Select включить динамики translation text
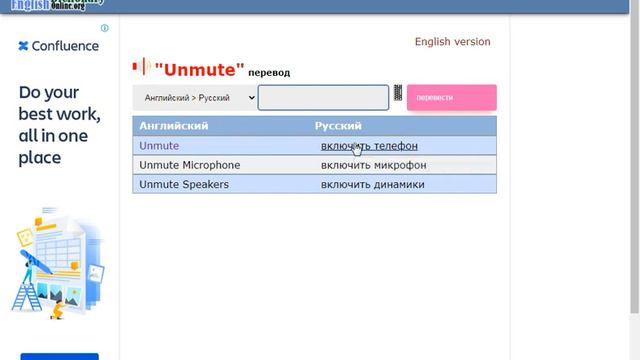Viewport: 640px width, 360px height. (x=373, y=184)
